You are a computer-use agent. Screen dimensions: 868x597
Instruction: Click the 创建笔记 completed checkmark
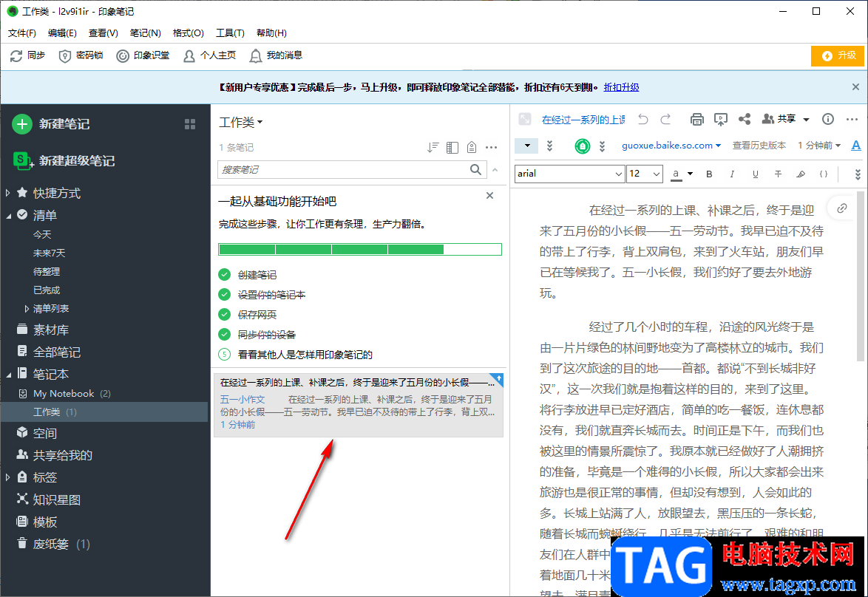pos(224,274)
